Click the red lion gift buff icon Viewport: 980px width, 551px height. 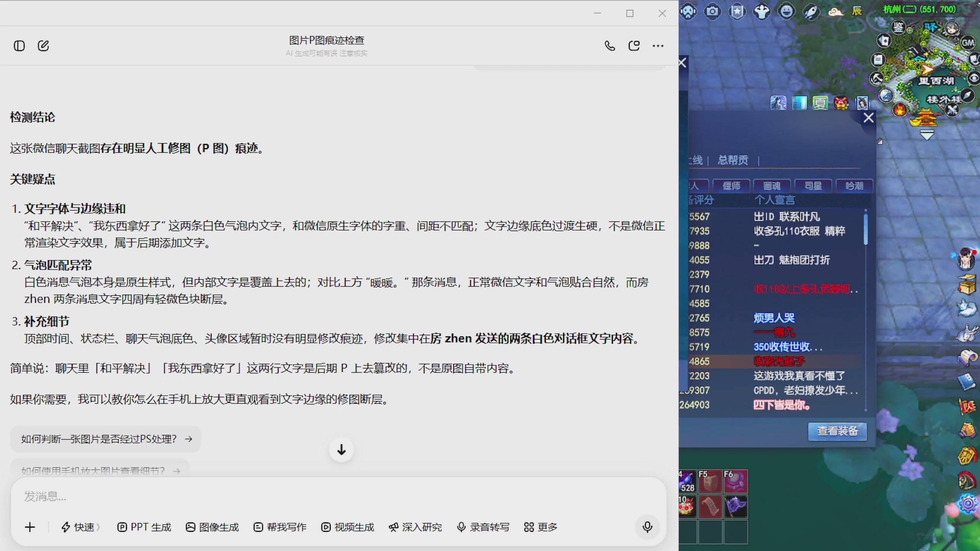[841, 103]
